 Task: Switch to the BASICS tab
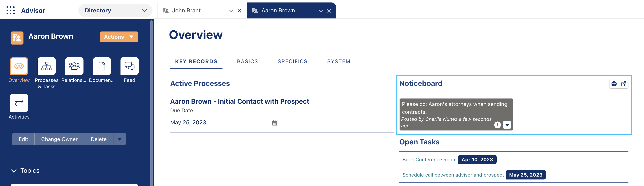247,62
